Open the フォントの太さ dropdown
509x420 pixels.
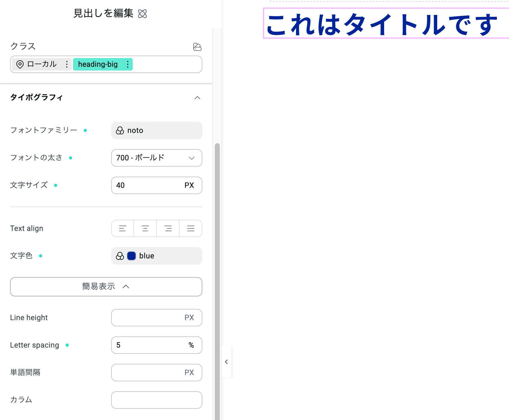point(156,158)
